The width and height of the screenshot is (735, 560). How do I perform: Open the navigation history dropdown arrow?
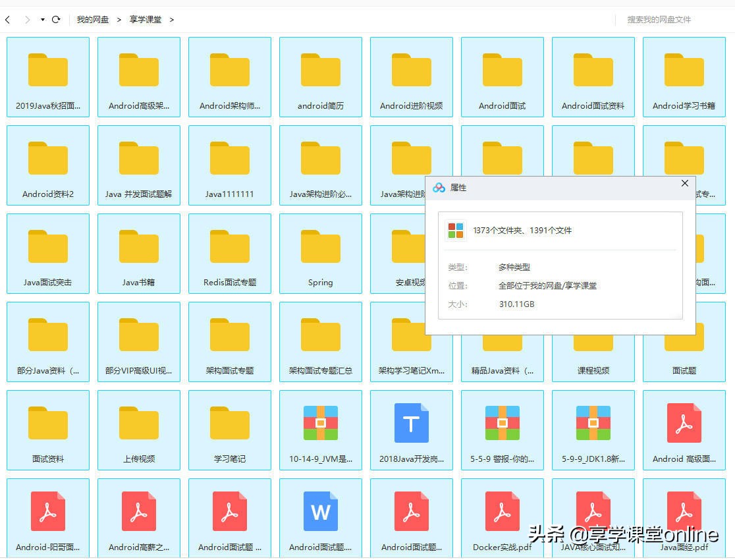tap(43, 20)
